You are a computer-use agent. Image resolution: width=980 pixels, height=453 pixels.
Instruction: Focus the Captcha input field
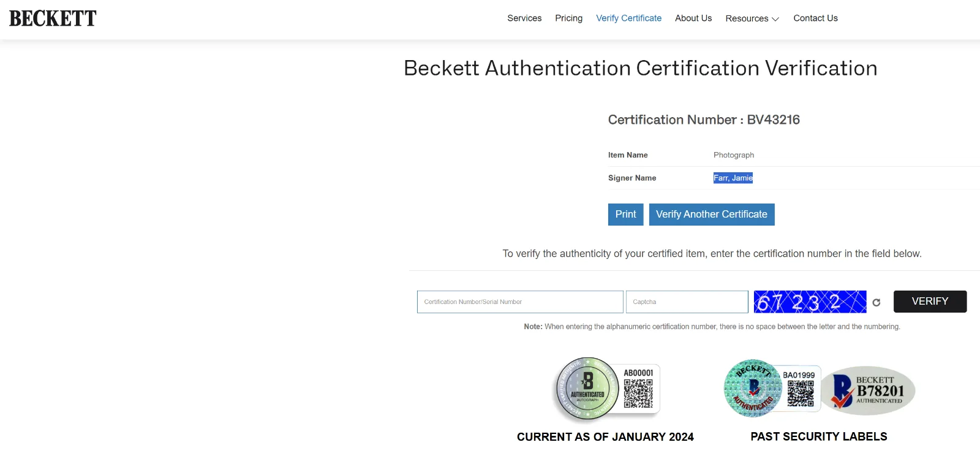(x=687, y=302)
